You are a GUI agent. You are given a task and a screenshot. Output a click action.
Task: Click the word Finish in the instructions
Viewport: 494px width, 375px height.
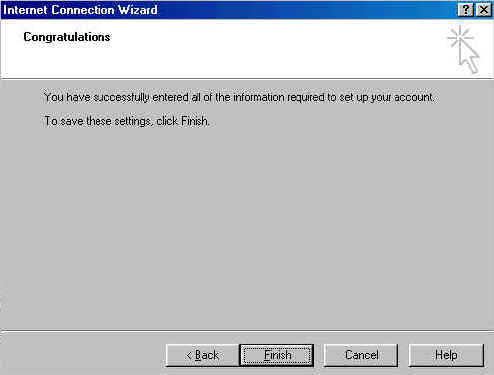[194, 121]
